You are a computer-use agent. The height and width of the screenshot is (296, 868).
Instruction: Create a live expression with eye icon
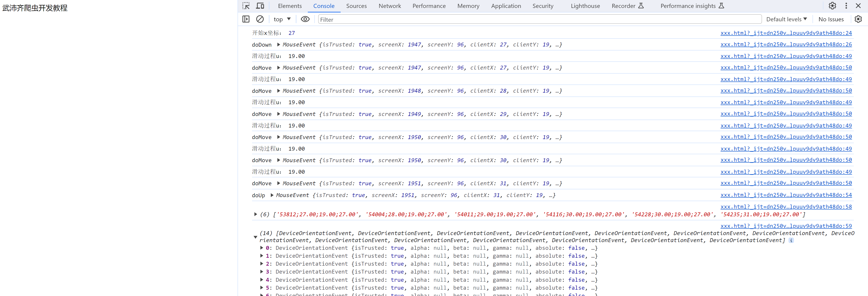305,19
